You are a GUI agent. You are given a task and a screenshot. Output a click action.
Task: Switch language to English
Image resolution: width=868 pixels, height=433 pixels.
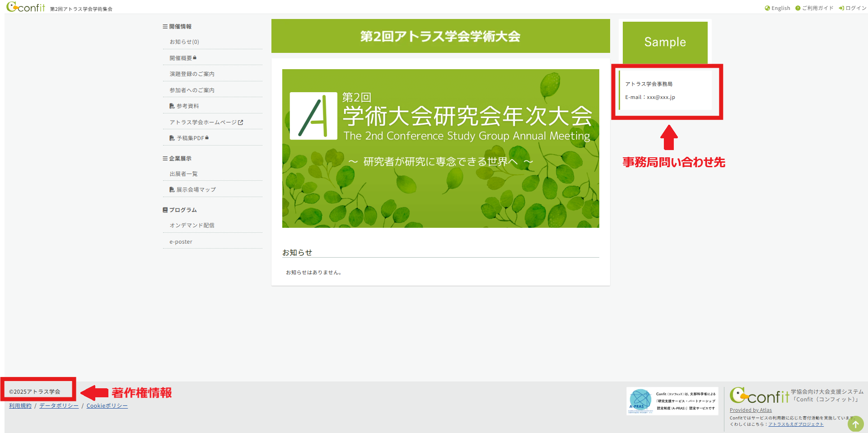pos(777,8)
